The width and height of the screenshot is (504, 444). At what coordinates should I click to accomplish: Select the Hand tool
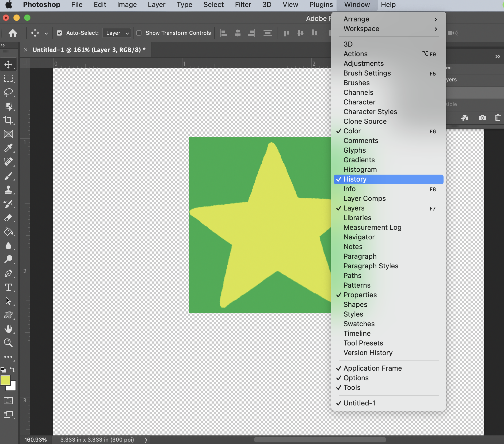8,329
